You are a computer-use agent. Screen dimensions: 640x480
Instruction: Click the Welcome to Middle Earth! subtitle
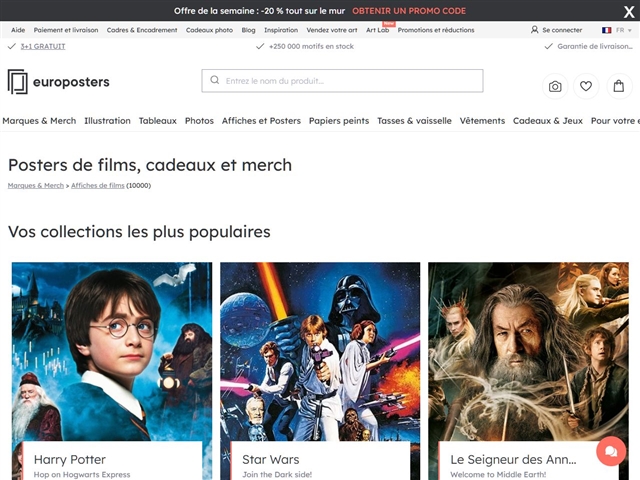pos(498,474)
